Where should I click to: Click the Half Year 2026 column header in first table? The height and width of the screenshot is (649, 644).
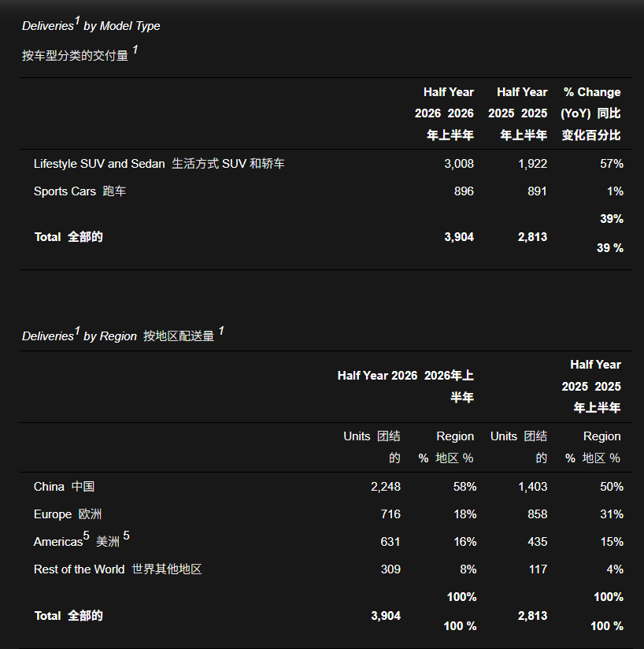(x=444, y=113)
